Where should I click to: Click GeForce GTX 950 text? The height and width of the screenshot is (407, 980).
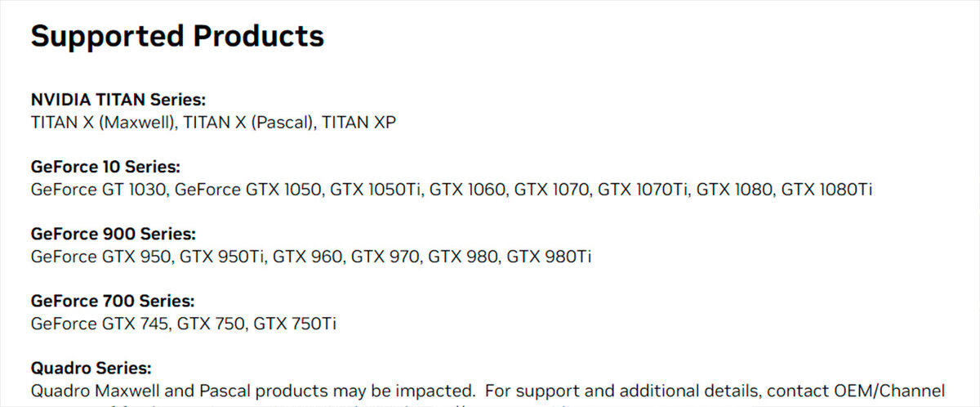100,257
